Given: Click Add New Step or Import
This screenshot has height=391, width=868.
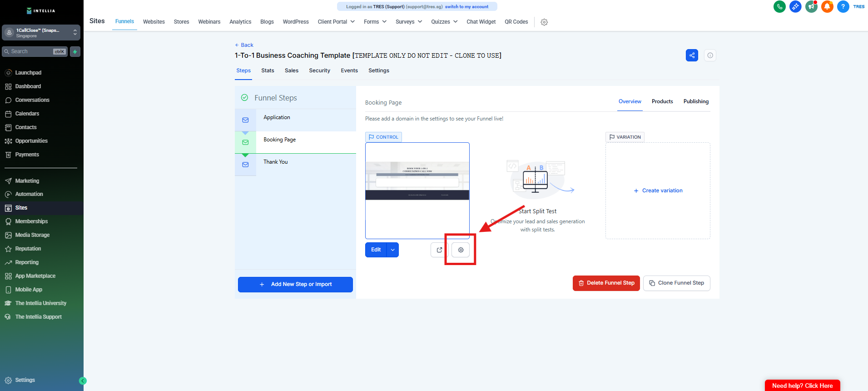Looking at the screenshot, I should coord(295,285).
